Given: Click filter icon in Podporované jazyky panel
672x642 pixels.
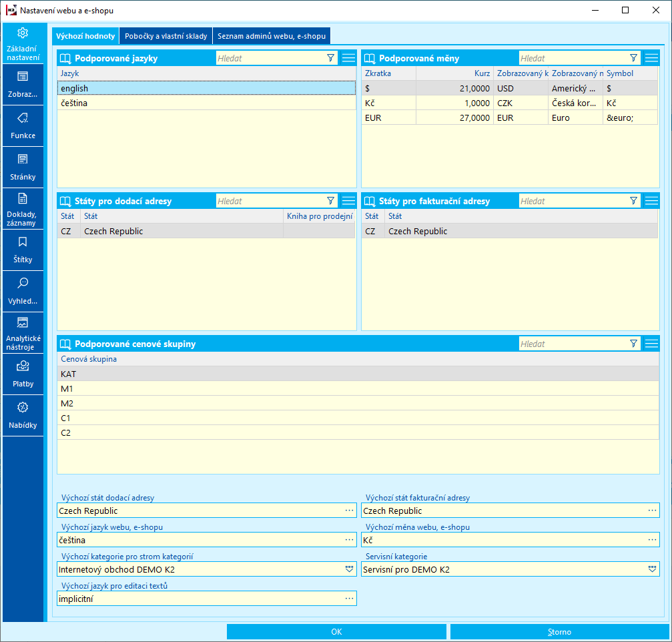Looking at the screenshot, I should [331, 58].
